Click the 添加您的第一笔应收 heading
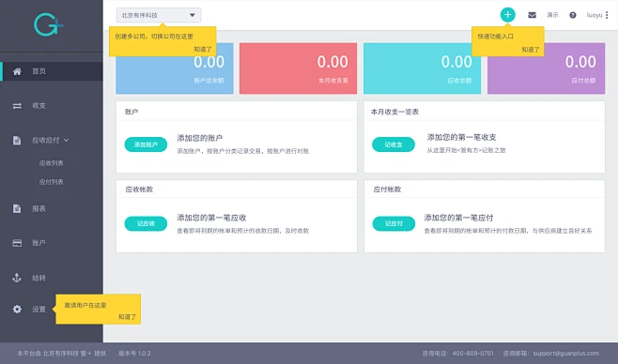This screenshot has height=364, width=618. (211, 218)
